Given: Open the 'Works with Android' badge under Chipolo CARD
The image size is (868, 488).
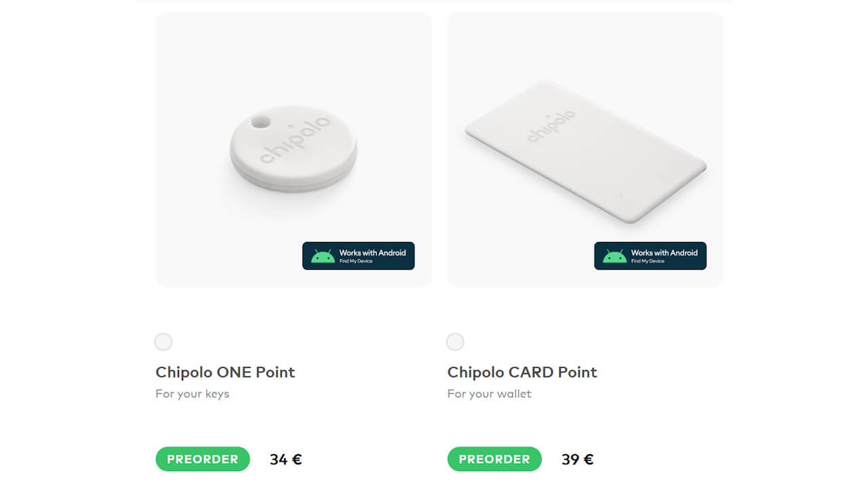Looking at the screenshot, I should click(650, 256).
